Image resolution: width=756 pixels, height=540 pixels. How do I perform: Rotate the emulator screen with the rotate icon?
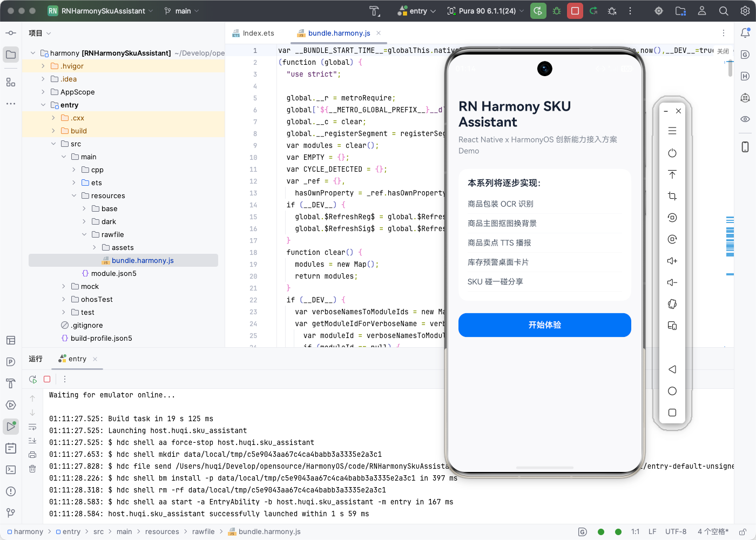(672, 304)
